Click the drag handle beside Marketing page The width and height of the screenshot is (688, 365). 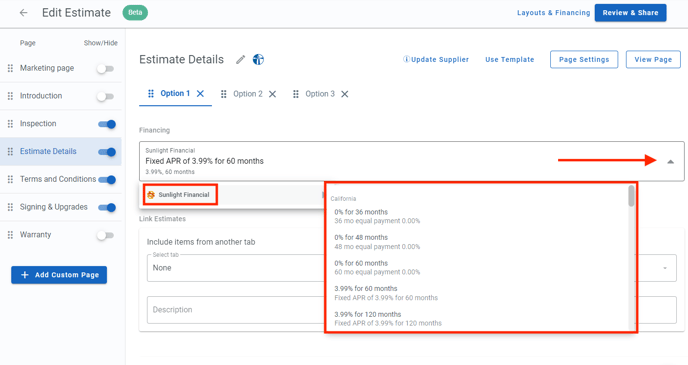(x=11, y=68)
